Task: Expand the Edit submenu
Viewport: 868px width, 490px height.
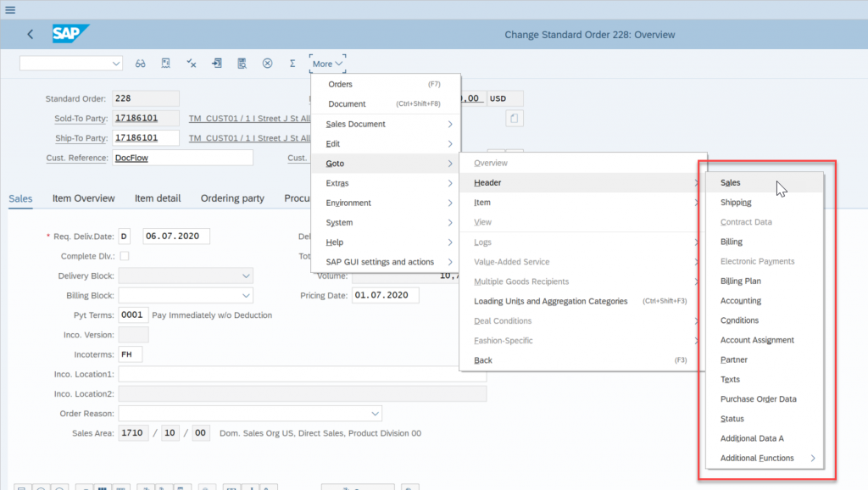Action: tap(386, 144)
